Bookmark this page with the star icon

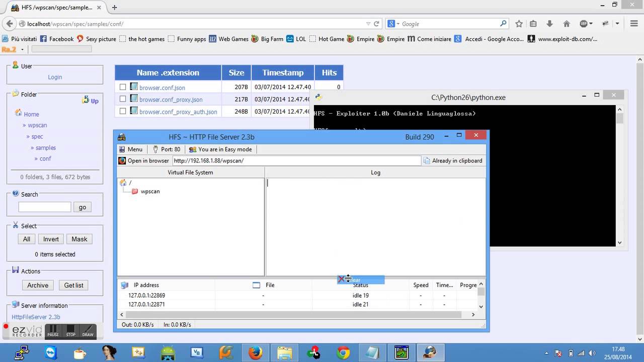(x=519, y=24)
